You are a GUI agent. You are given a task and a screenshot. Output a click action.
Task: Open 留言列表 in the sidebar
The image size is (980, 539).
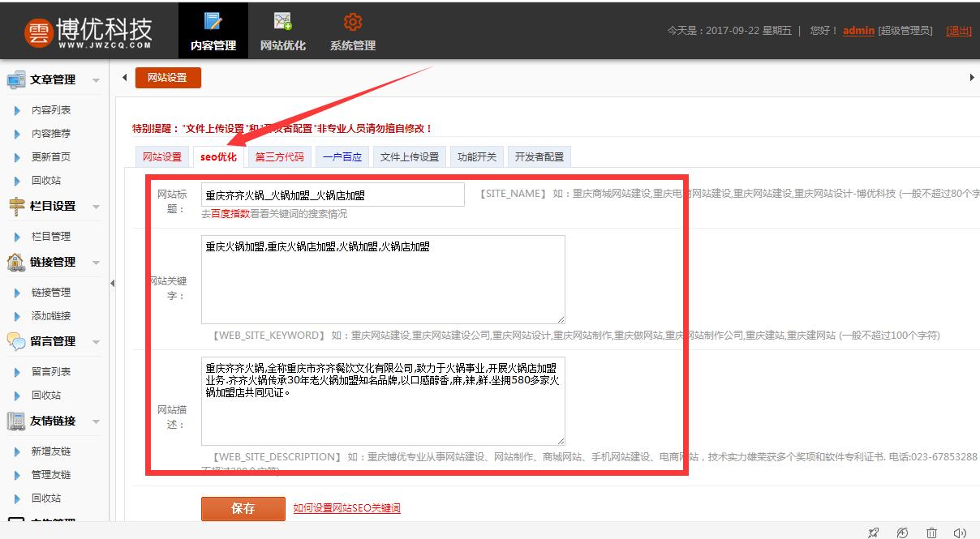point(51,371)
